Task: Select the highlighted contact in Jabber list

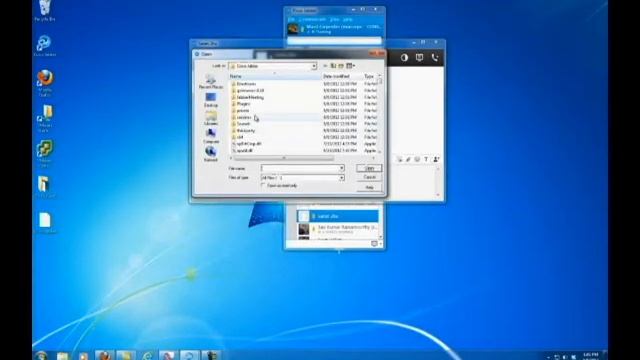Action: (x=337, y=216)
